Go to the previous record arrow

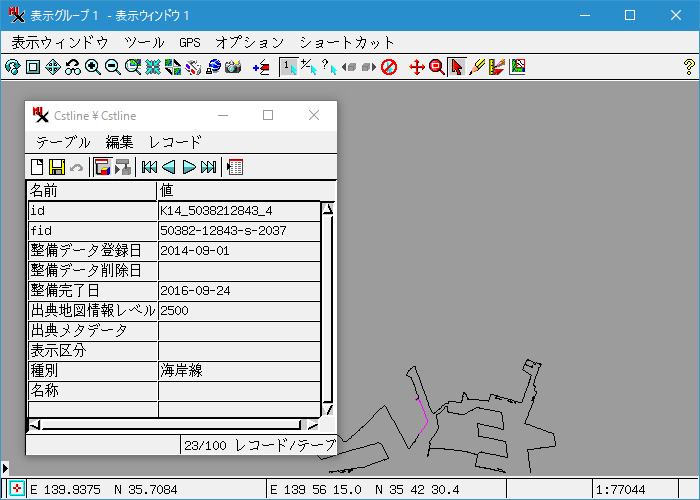pyautogui.click(x=169, y=167)
